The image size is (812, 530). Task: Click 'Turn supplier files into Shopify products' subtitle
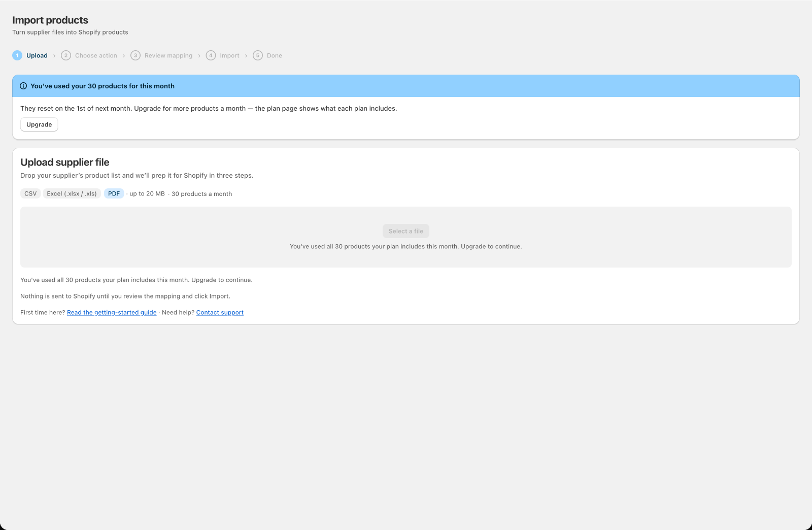tap(70, 32)
